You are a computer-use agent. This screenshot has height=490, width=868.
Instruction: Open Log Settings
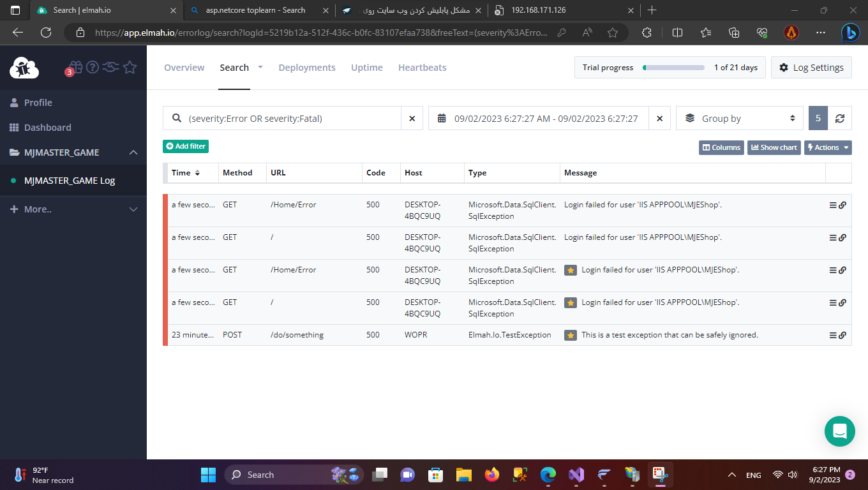[811, 68]
